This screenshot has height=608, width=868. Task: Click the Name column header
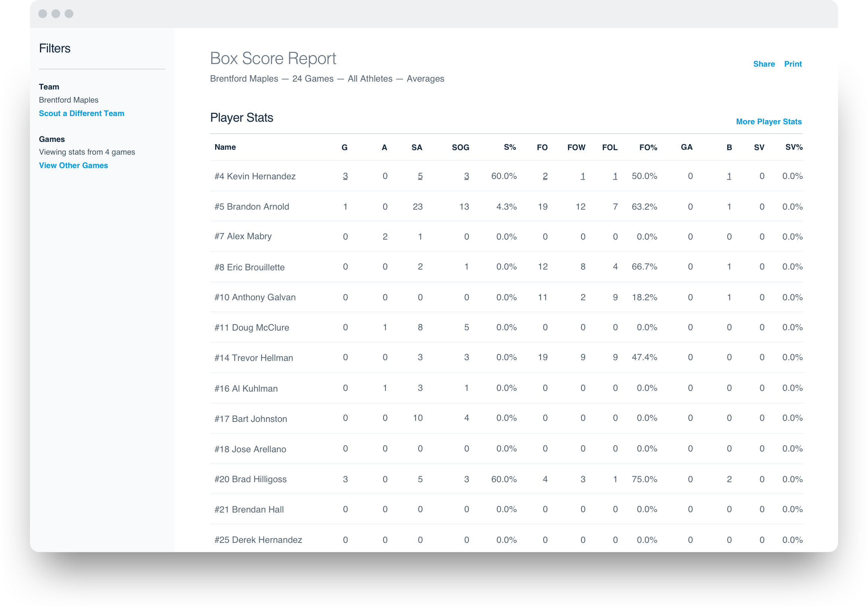coord(225,147)
